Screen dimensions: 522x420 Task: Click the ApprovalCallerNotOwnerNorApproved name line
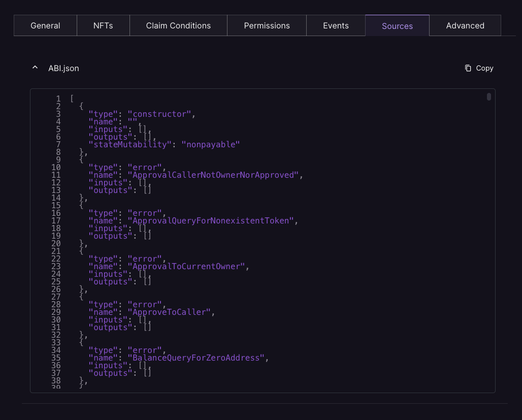(x=196, y=175)
